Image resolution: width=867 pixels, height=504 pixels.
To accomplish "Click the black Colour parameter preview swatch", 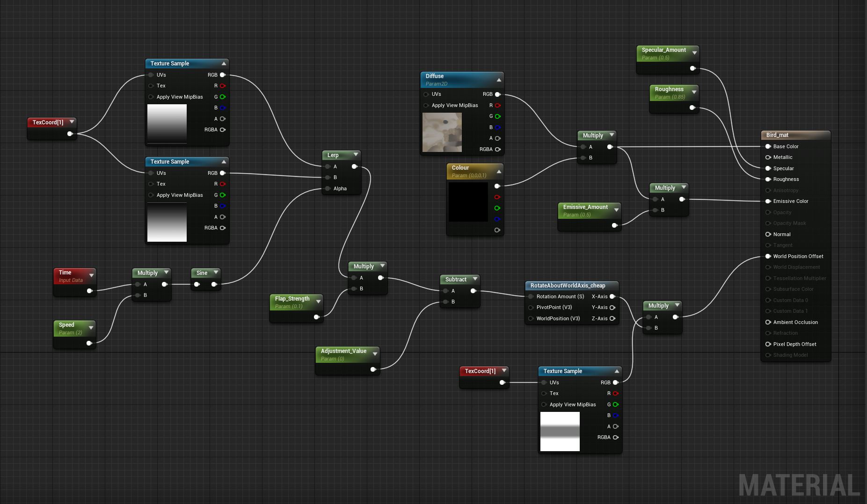I will (x=468, y=202).
